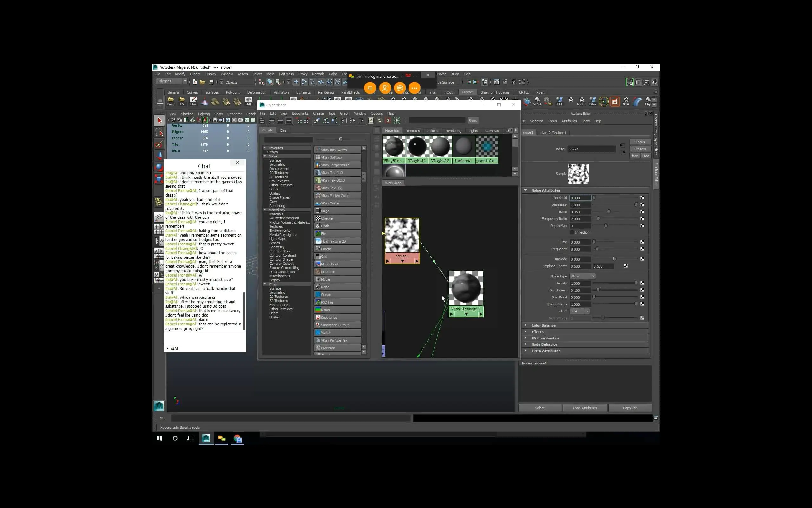812x508 pixels.
Task: Click Hypershade input connections icon
Action: click(344, 121)
